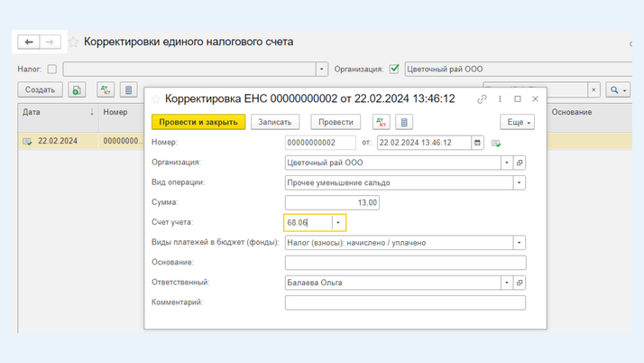Open the report icon in document toolbar
The image size is (644, 363).
pos(404,122)
